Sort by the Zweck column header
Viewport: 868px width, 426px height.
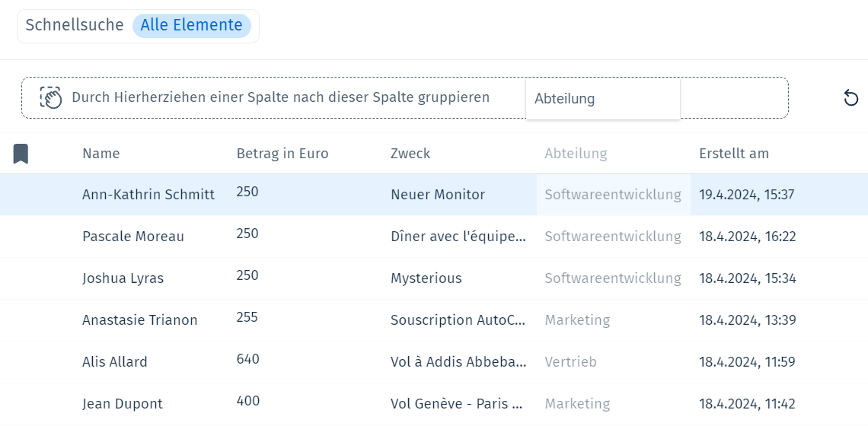410,153
